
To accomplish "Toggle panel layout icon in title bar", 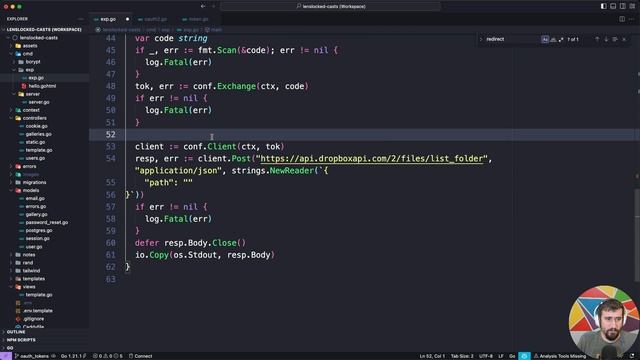I will pos(613,6).
